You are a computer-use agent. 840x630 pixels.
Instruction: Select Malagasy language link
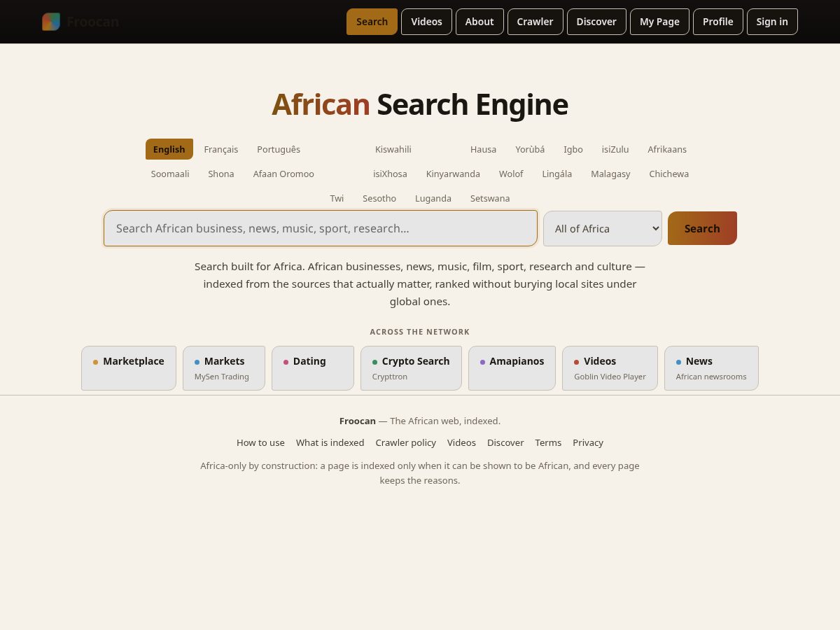(x=610, y=174)
